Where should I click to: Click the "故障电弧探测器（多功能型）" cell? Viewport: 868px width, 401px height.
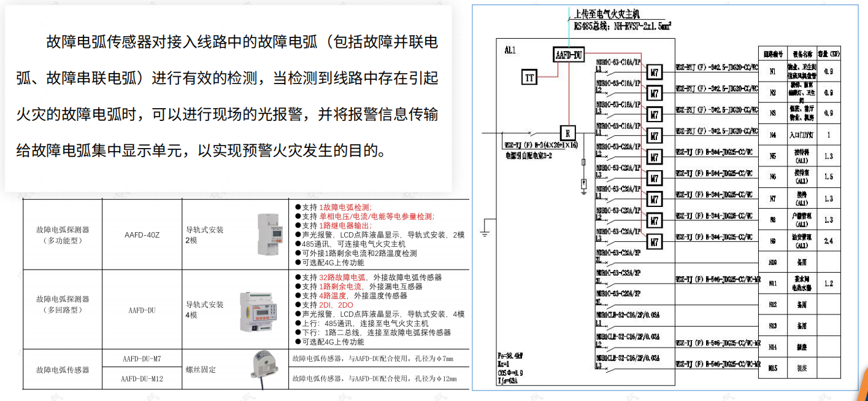click(x=63, y=235)
